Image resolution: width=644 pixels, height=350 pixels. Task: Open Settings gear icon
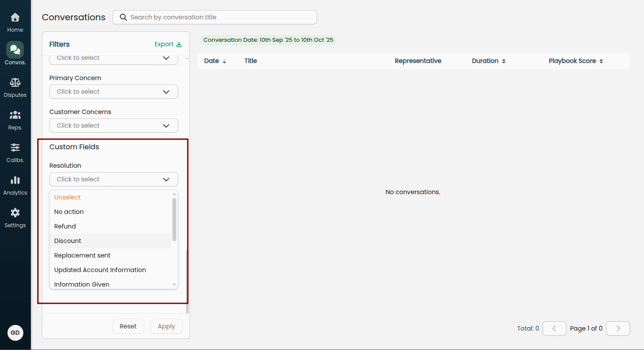[15, 213]
